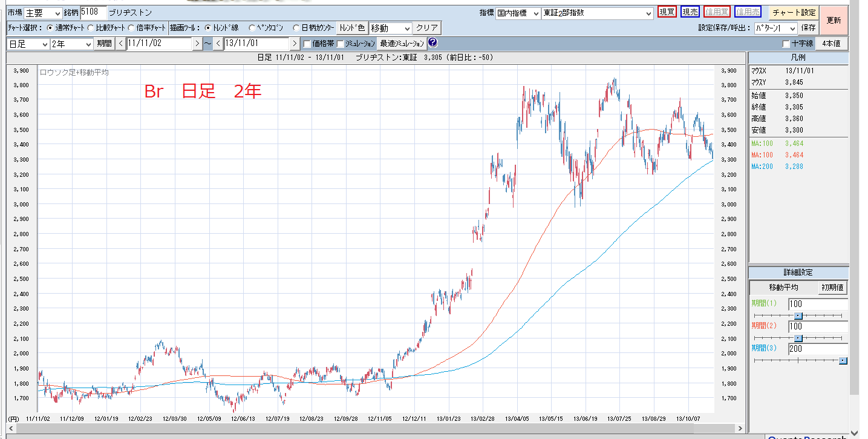The image size is (868, 439).
Task: Click the 現買 buy button
Action: [x=667, y=13]
